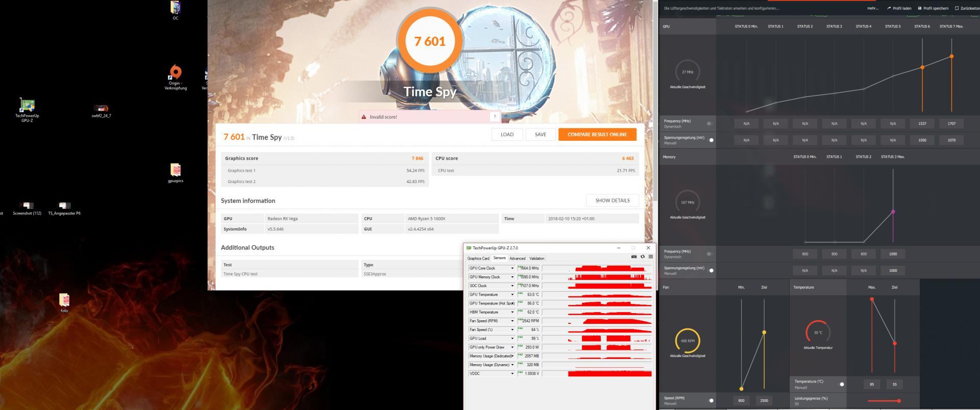This screenshot has width=980, height=410.
Task: Click SHOW DETAILS in System information
Action: point(612,200)
